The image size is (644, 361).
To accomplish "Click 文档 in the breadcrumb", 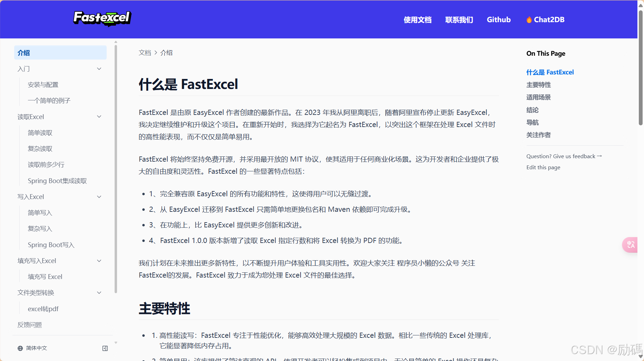I will [x=145, y=53].
